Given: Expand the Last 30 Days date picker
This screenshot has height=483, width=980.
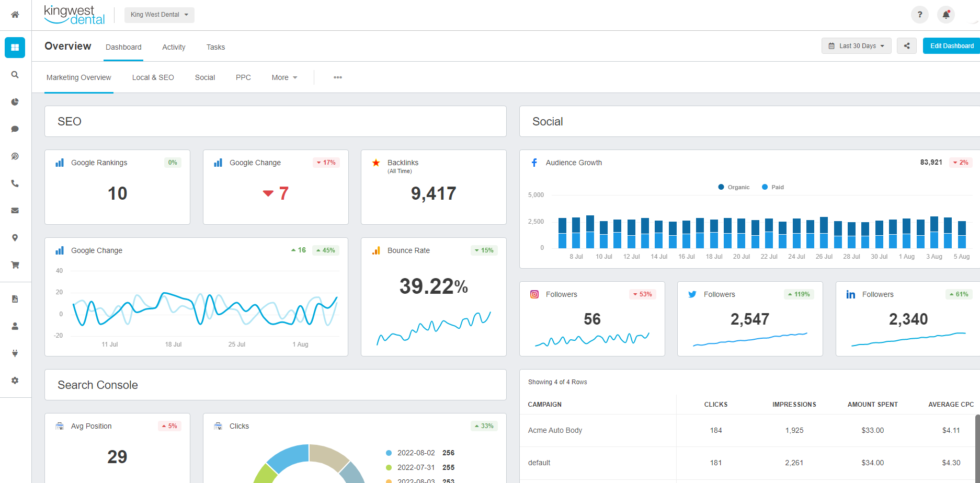Looking at the screenshot, I should point(856,46).
